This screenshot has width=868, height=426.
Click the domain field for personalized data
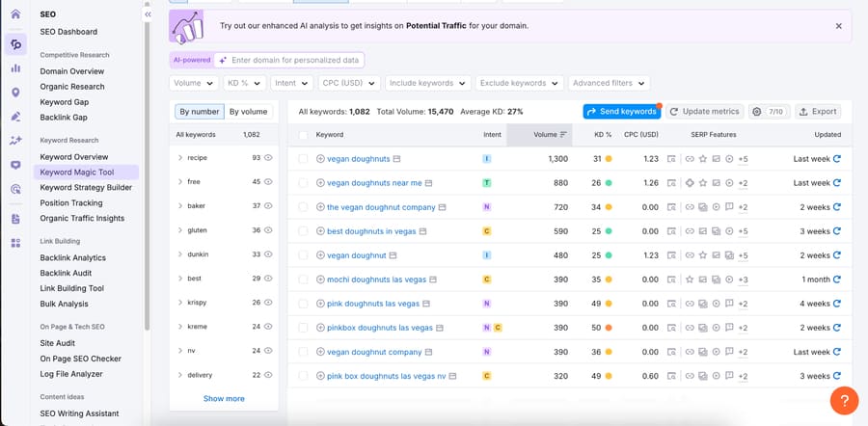tap(288, 60)
